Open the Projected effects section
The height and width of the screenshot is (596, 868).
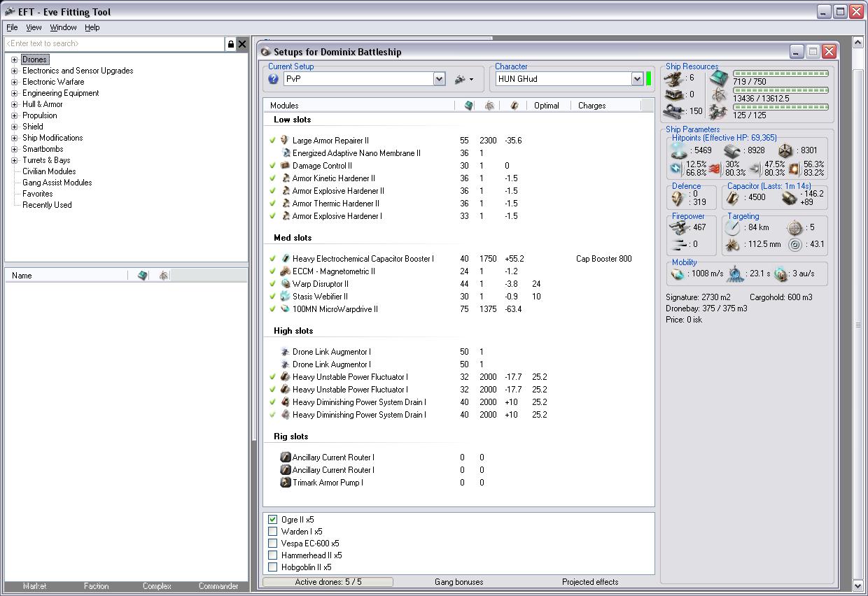pos(589,582)
